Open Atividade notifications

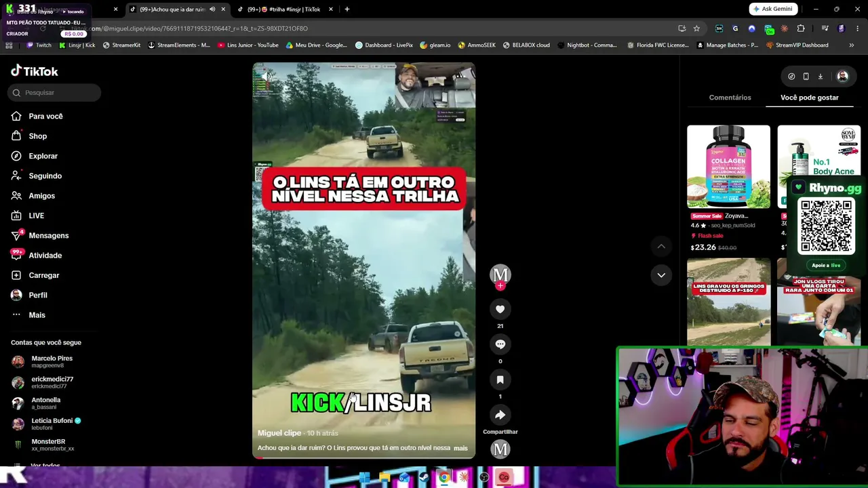click(37, 256)
